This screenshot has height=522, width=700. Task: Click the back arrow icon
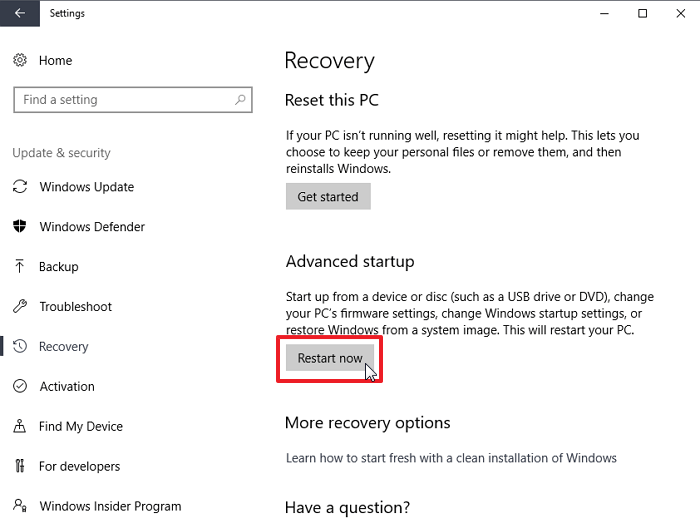click(x=20, y=14)
